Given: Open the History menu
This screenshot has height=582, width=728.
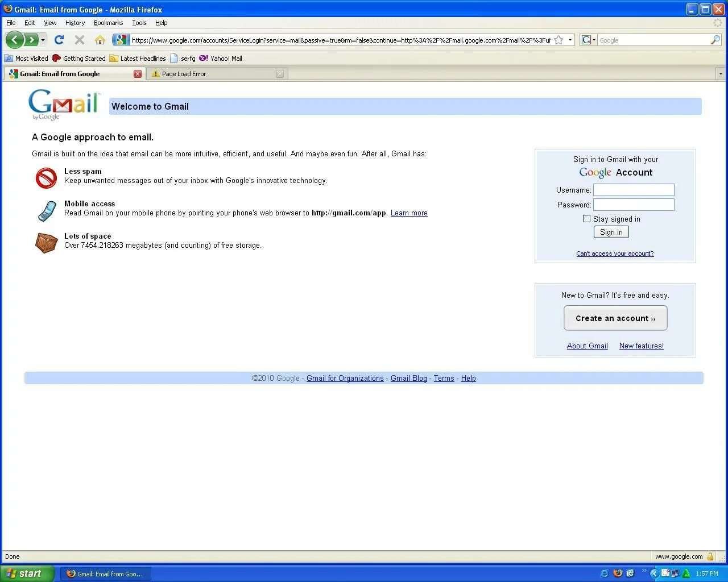Looking at the screenshot, I should click(75, 23).
